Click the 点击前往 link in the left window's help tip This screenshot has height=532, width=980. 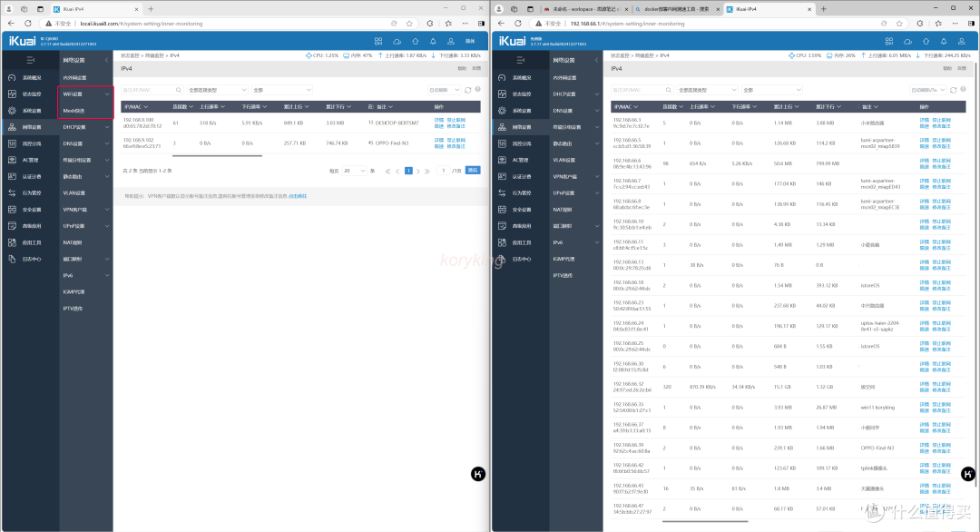pos(298,196)
